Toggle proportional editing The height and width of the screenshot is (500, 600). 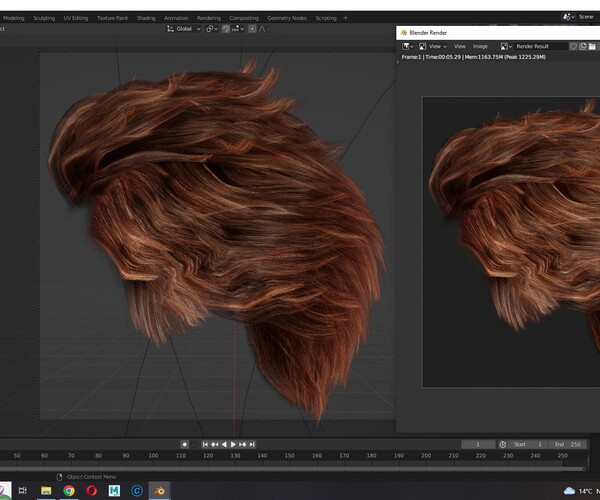tap(252, 29)
